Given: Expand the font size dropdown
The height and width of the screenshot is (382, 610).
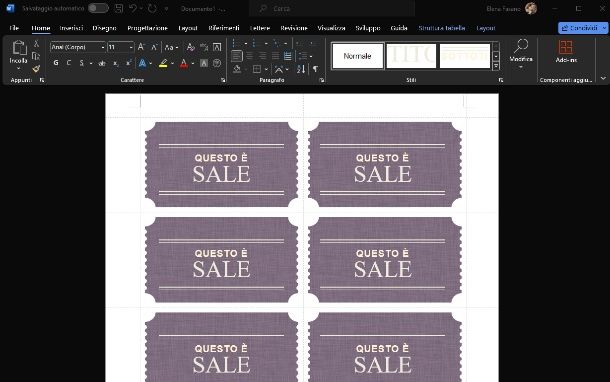Looking at the screenshot, I should pyautogui.click(x=131, y=47).
